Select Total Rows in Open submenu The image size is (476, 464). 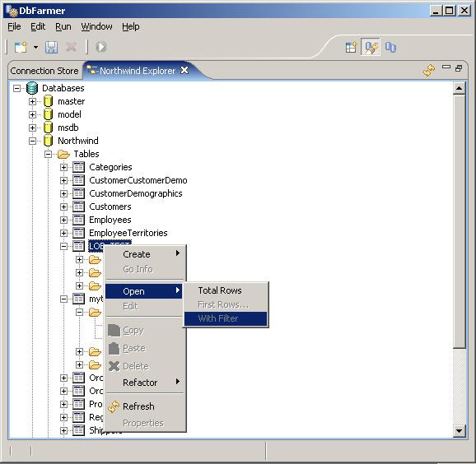click(x=226, y=290)
